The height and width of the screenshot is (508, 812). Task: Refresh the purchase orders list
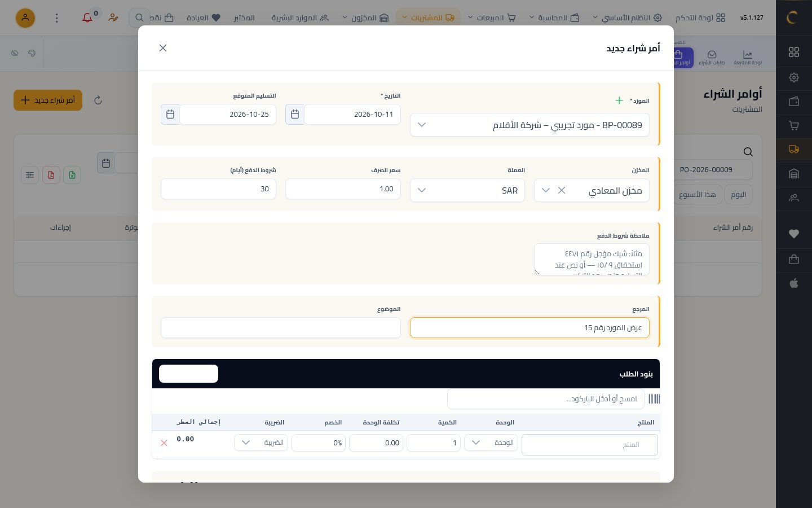[98, 100]
